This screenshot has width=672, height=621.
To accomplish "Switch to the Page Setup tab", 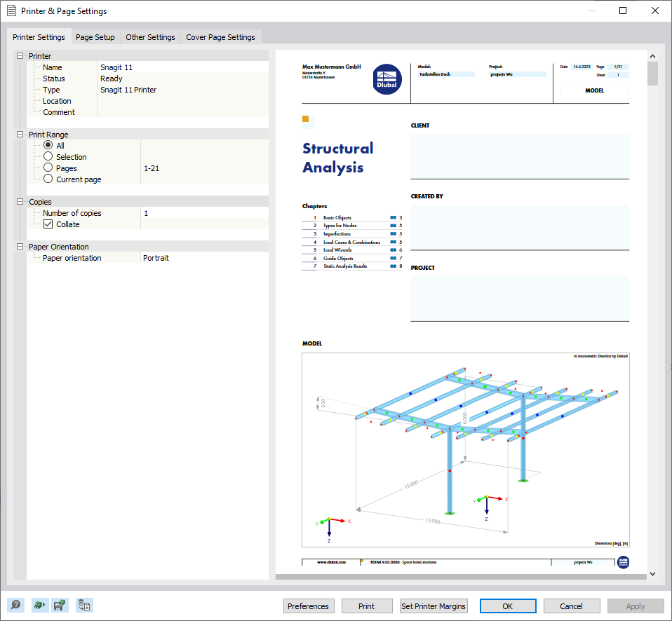I will click(95, 36).
